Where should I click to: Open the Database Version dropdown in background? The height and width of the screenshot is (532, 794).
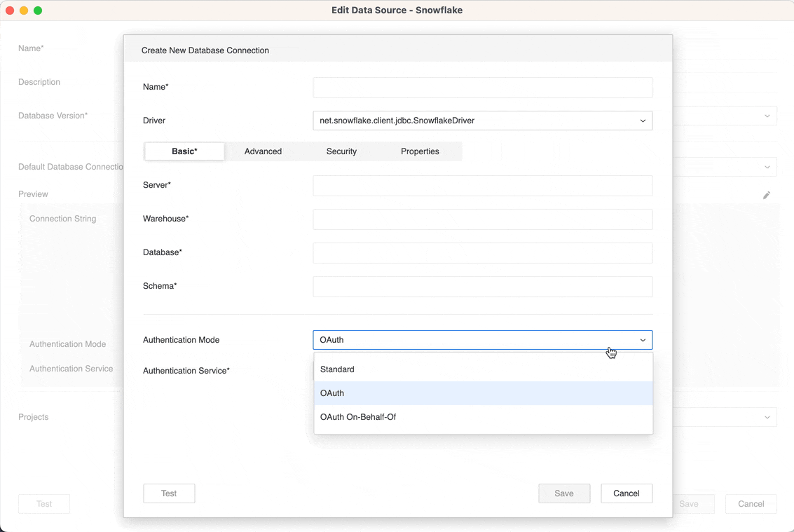tap(767, 116)
